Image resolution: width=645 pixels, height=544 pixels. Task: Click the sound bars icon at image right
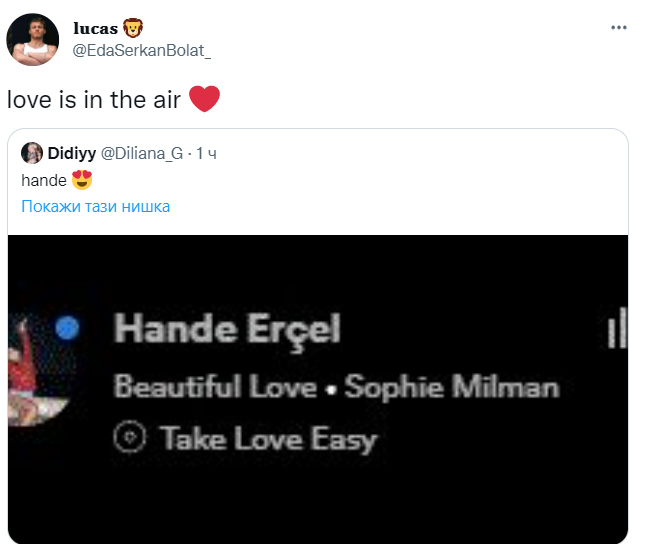617,331
